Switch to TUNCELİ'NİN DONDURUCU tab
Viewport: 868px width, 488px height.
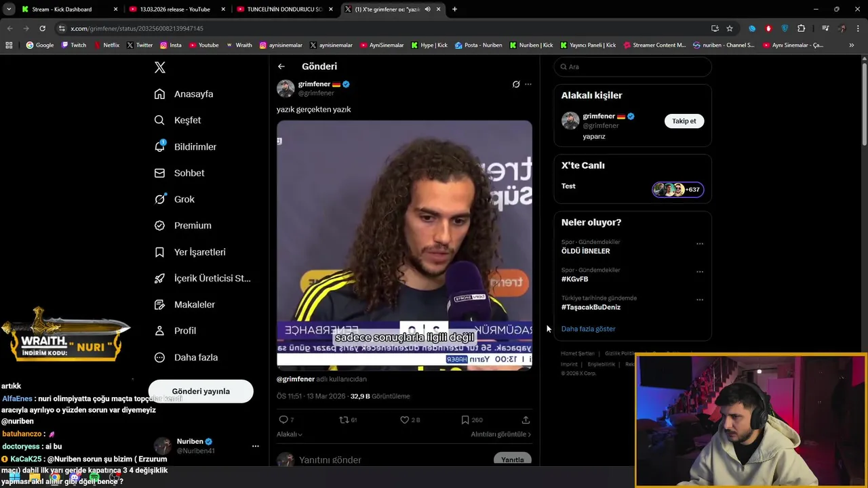coord(283,9)
